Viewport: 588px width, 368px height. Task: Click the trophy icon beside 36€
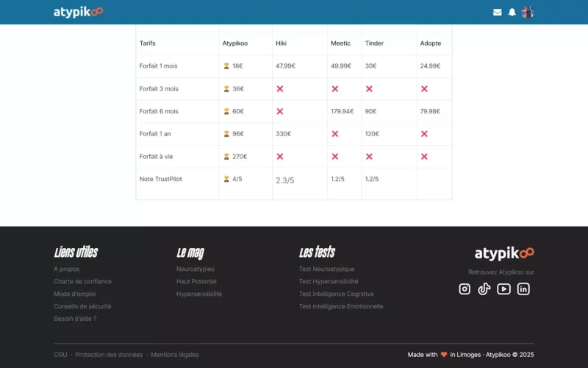[226, 89]
